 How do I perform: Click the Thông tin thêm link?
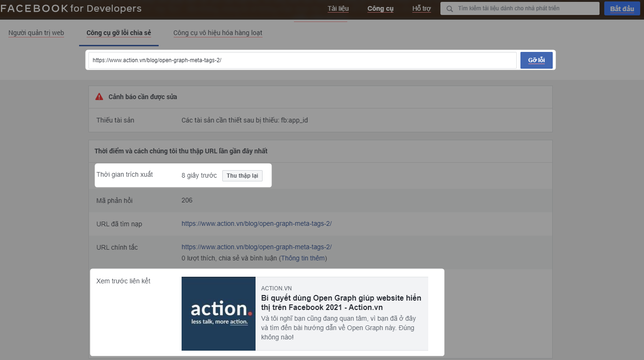point(303,258)
